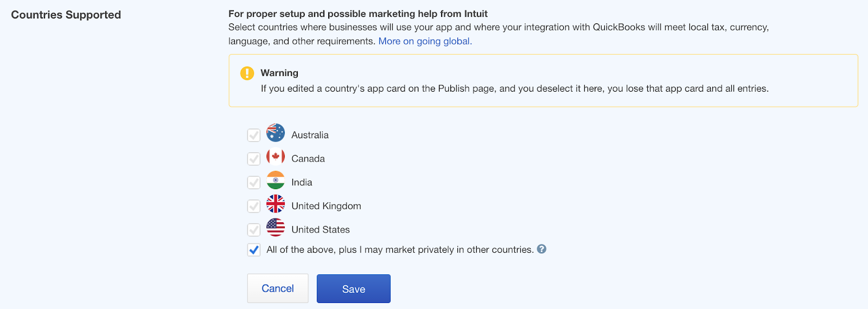The image size is (868, 309).
Task: Select the Australia label text
Action: (310, 135)
